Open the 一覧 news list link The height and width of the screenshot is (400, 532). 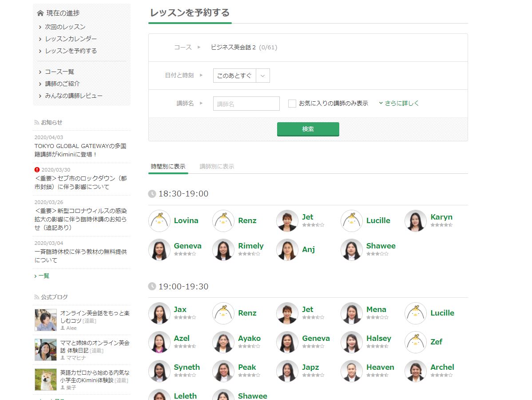[x=44, y=276]
